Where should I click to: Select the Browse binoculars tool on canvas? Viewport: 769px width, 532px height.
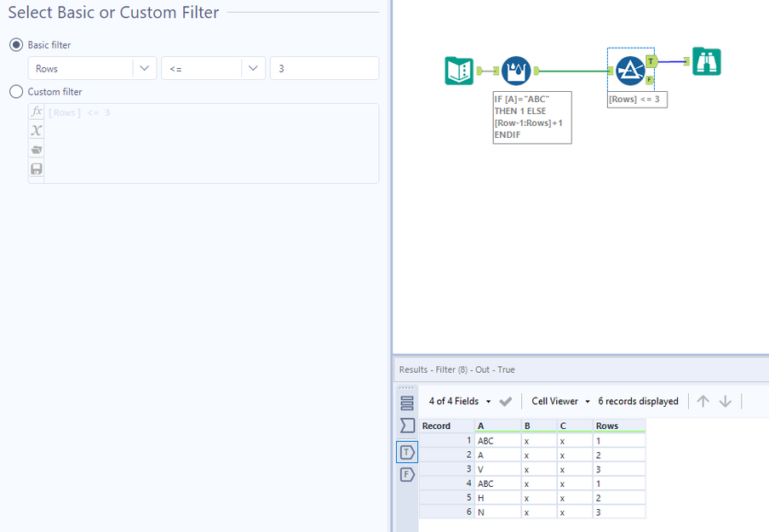point(707,62)
